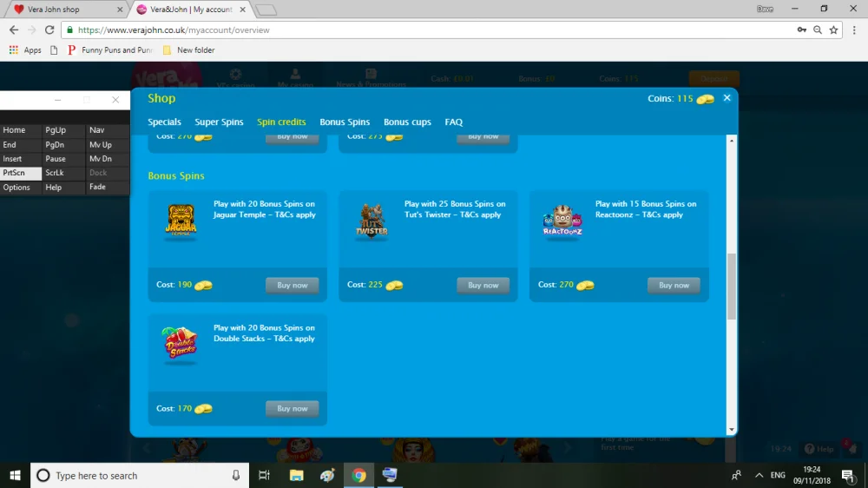Screen dimensions: 868x488
Task: Click the Nav key on on-screen keyboard
Action: coord(108,130)
